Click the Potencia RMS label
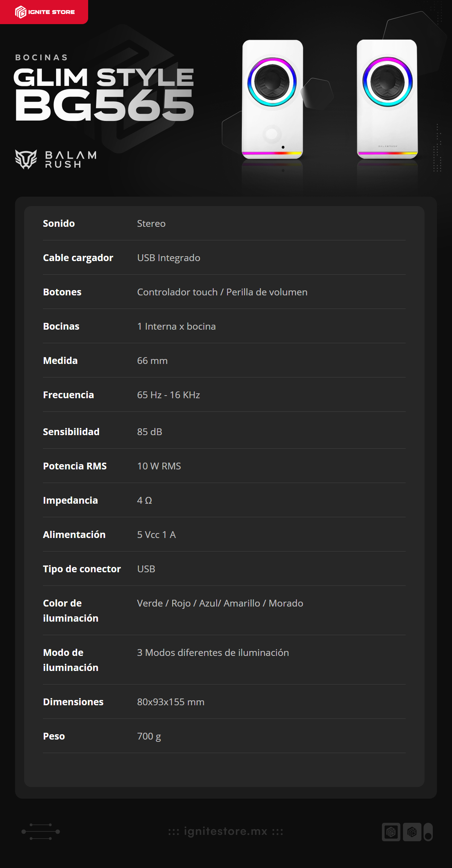Viewport: 452px width, 868px height. pos(75,466)
